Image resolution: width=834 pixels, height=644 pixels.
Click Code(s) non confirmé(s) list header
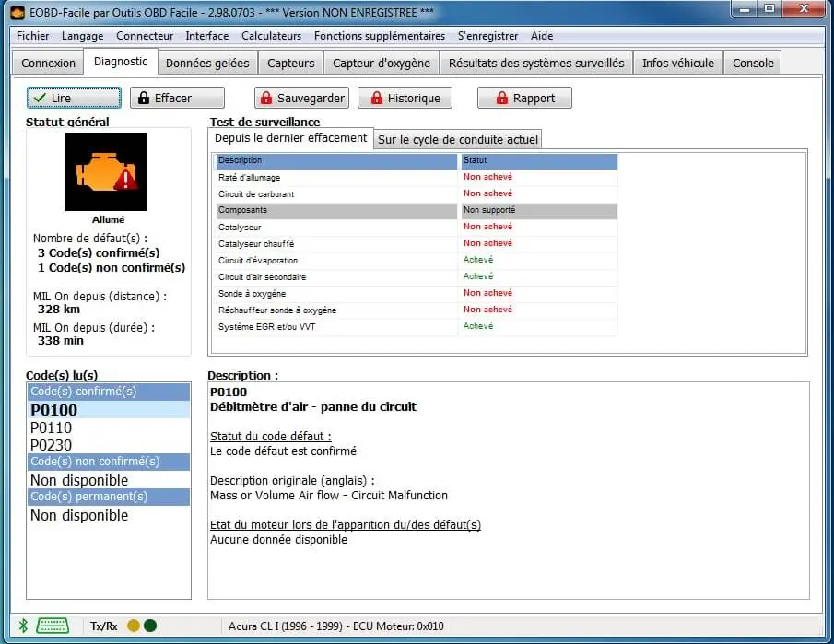coord(109,463)
